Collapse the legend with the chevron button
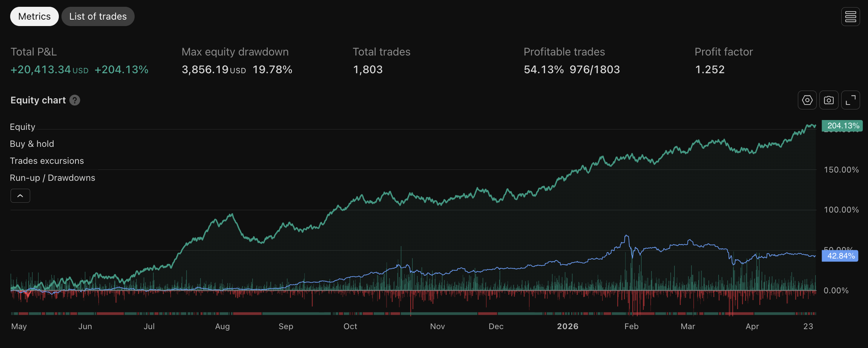The image size is (868, 348). pyautogui.click(x=20, y=196)
